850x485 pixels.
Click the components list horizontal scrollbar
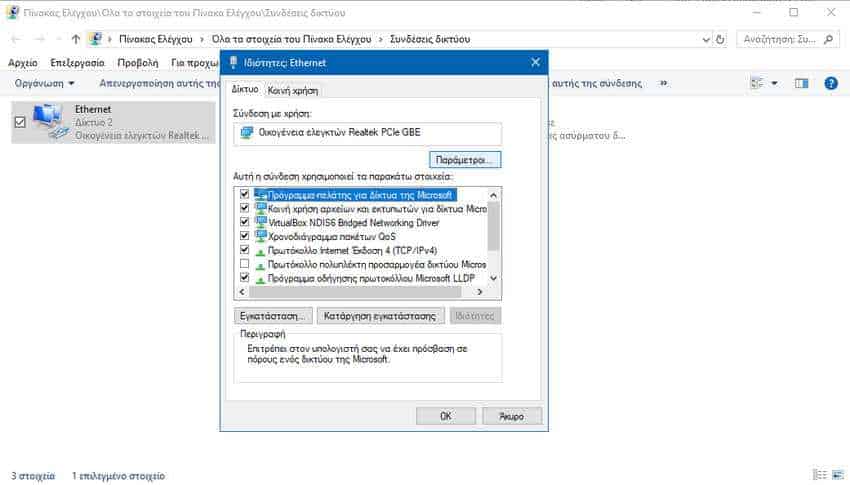click(x=360, y=292)
